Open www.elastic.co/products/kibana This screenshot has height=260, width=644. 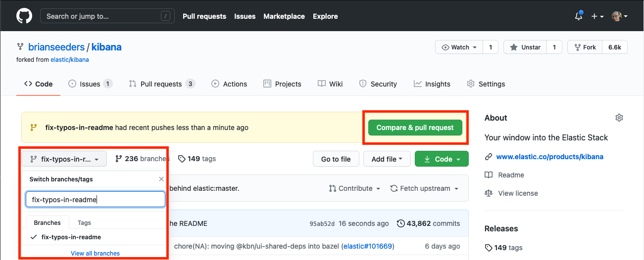coord(550,157)
